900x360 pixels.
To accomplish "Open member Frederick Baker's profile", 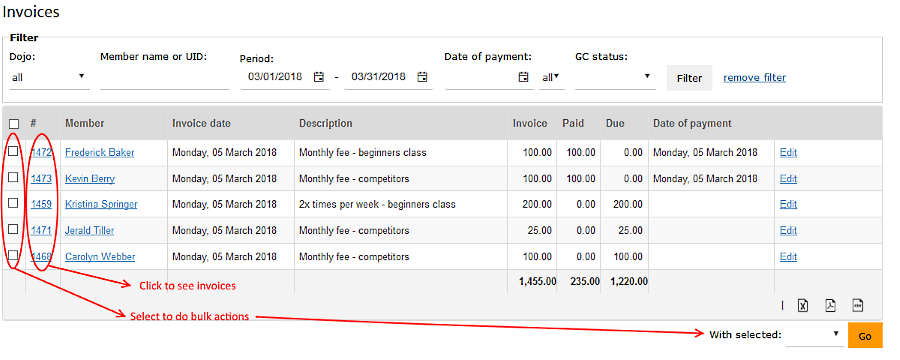I will coord(100,153).
